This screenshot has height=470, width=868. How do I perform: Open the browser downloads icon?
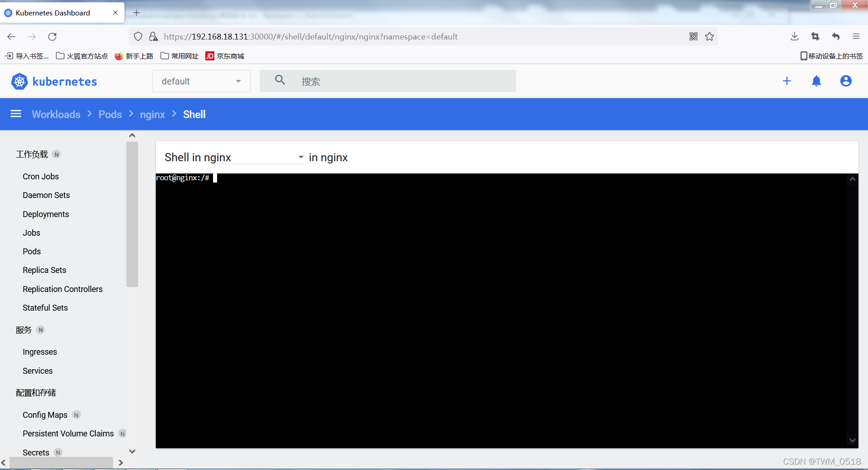click(x=794, y=37)
